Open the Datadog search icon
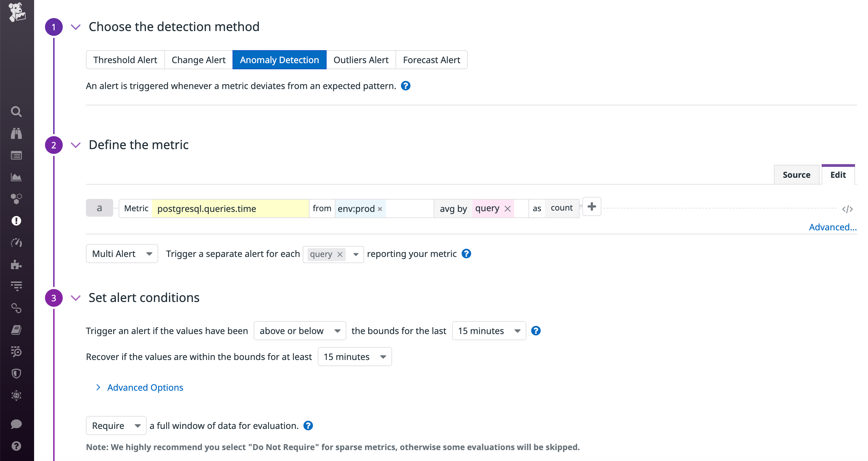This screenshot has width=868, height=461. [16, 112]
